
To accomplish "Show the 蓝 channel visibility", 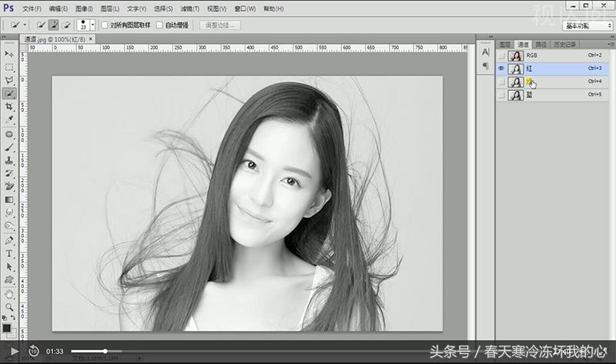I will (501, 95).
